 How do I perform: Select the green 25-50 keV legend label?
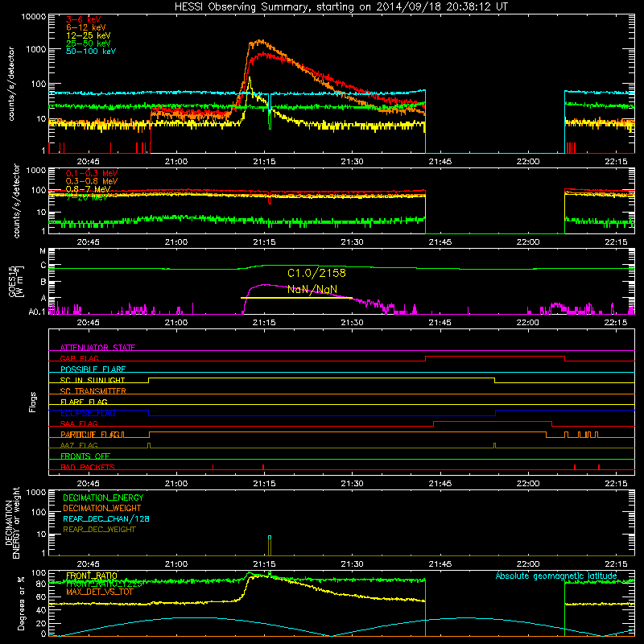tap(89, 43)
